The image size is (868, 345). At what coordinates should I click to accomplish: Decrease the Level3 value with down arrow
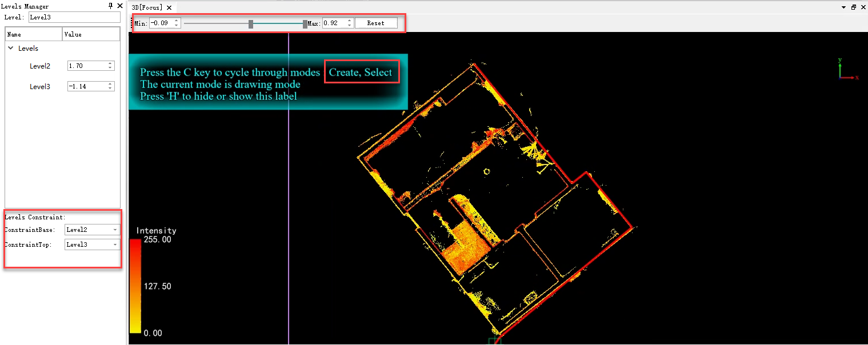click(x=110, y=89)
